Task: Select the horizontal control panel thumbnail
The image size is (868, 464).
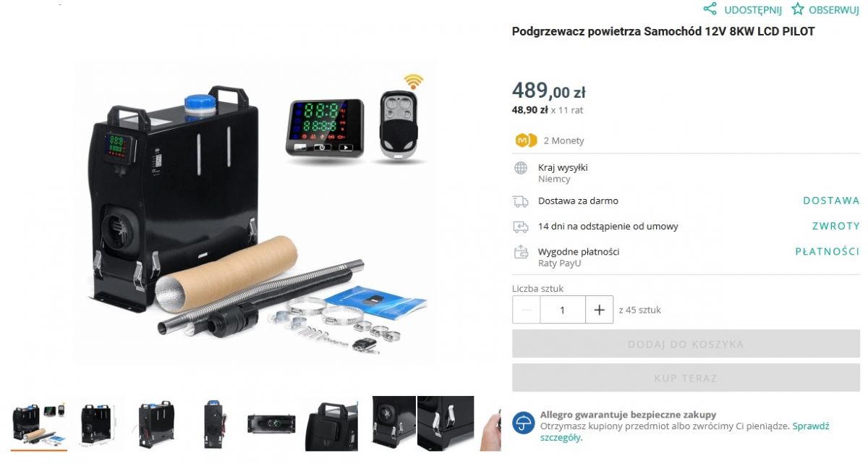Action: click(271, 423)
